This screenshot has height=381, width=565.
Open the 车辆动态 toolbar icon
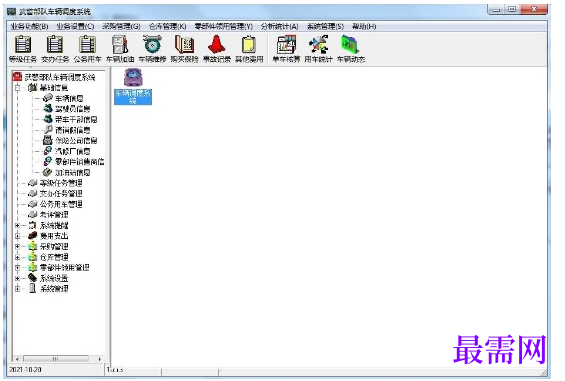(x=351, y=49)
